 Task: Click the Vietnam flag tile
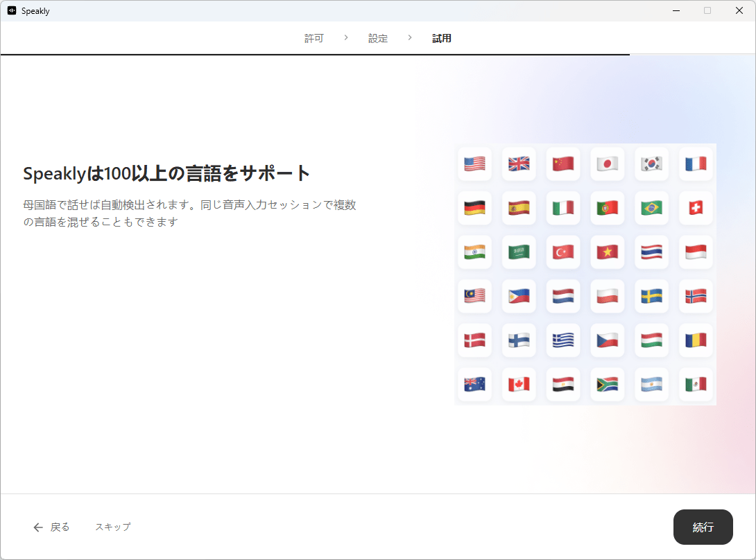tap(607, 252)
